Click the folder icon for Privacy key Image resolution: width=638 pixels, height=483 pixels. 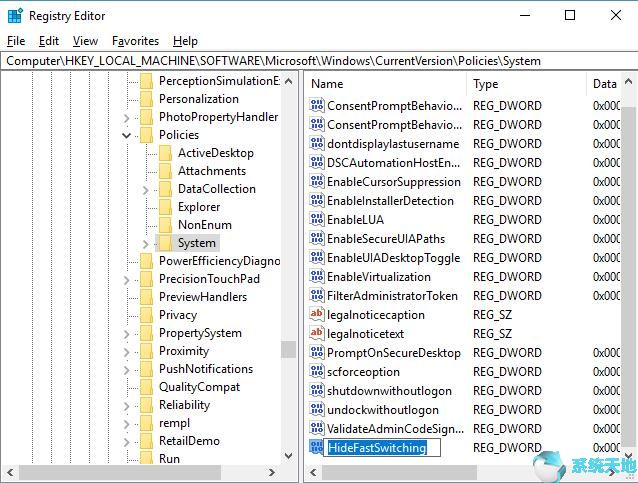tap(146, 315)
